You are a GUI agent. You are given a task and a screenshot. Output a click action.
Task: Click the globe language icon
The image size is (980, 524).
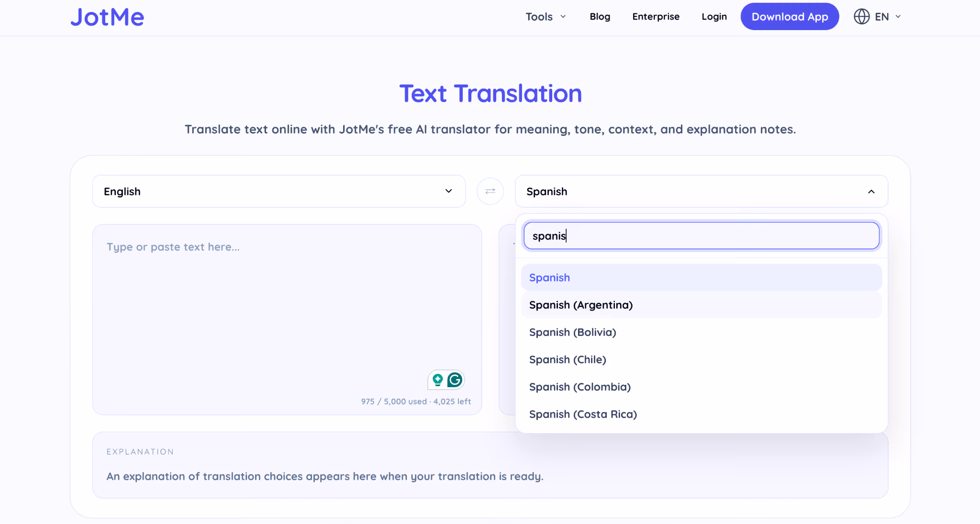pos(861,17)
